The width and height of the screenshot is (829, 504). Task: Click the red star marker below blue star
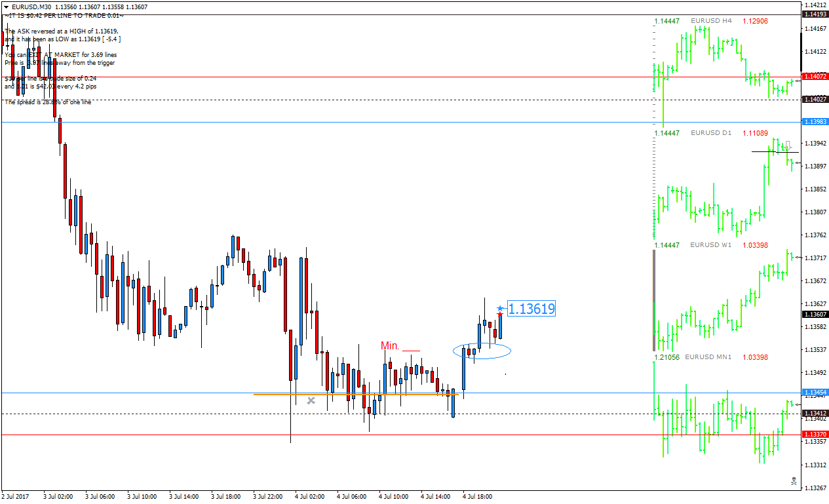point(500,315)
